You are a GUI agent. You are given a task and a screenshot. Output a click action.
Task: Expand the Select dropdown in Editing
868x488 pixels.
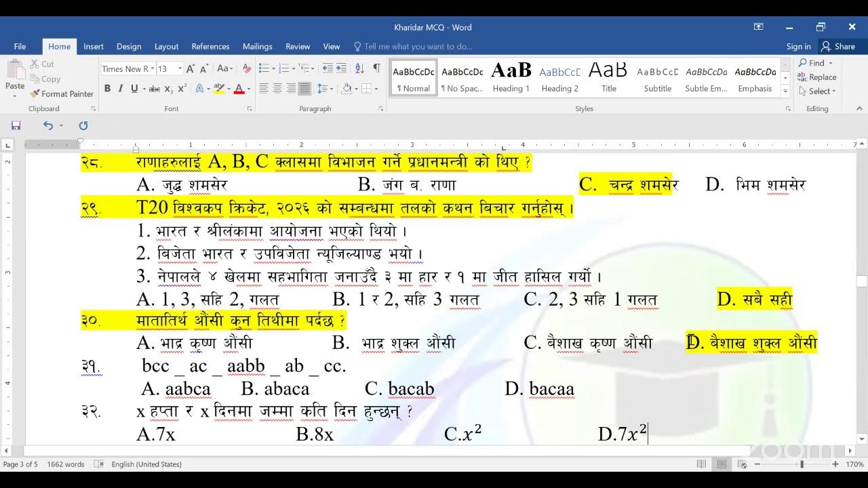(x=834, y=91)
